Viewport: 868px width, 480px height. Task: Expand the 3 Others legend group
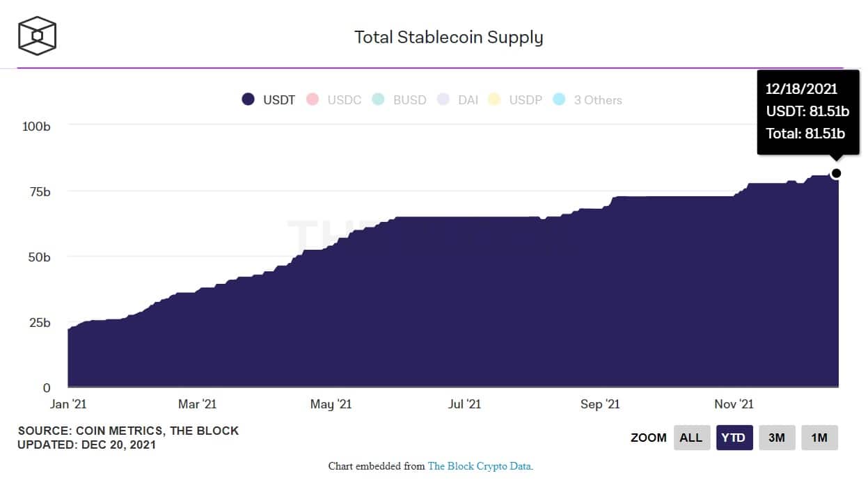pyautogui.click(x=588, y=100)
